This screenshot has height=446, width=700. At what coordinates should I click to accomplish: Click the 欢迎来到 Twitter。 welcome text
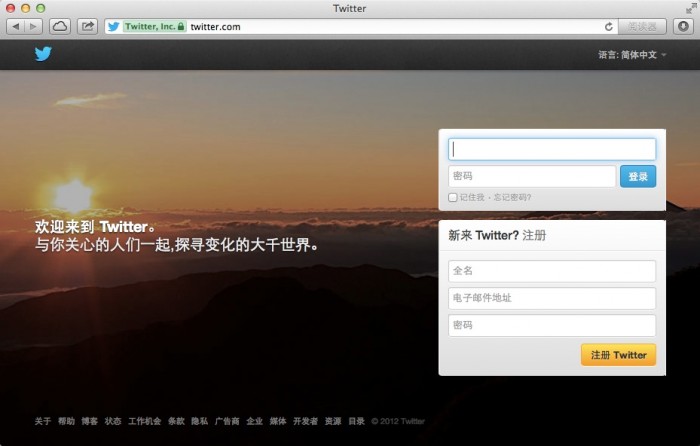tap(96, 227)
